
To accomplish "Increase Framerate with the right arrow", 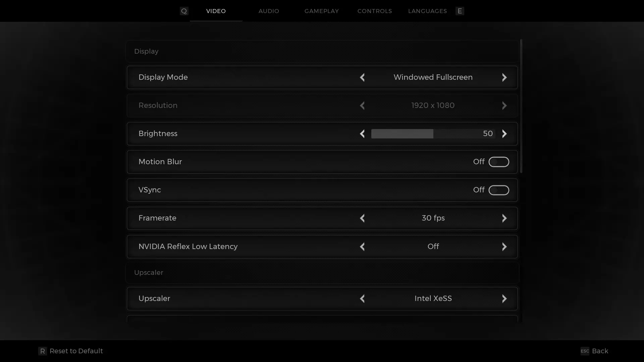I will tap(504, 218).
